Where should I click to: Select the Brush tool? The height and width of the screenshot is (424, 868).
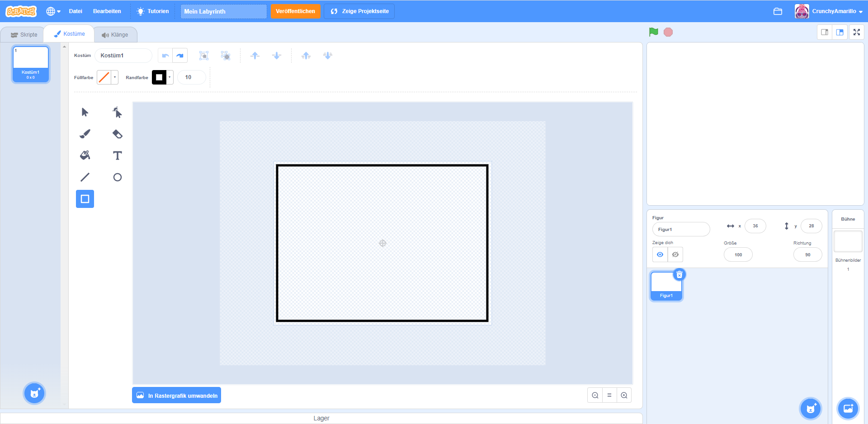coord(85,134)
